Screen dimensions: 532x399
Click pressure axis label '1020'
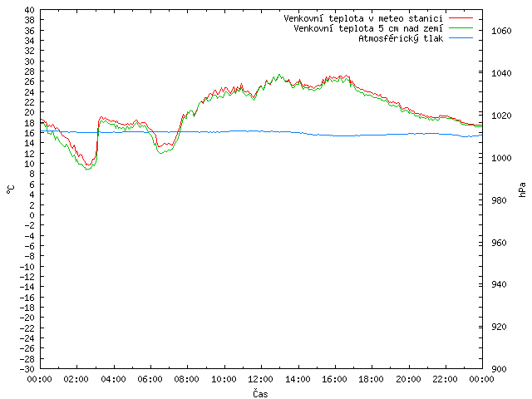point(501,116)
